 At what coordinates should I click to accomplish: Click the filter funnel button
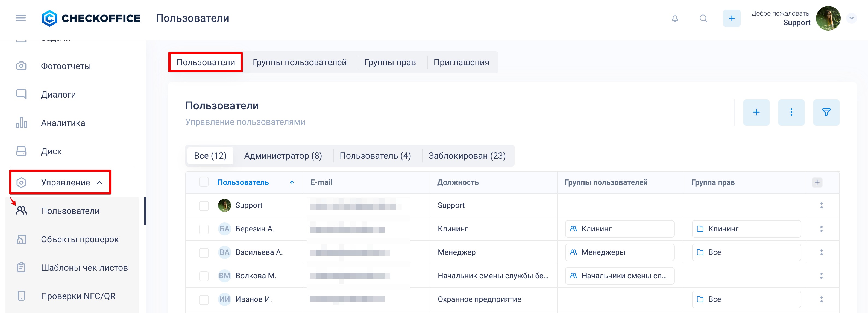click(x=826, y=112)
